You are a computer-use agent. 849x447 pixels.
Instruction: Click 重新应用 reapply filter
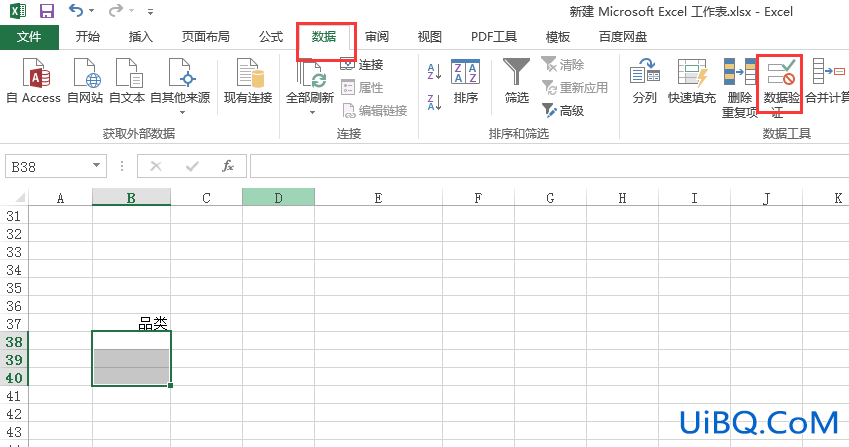574,88
